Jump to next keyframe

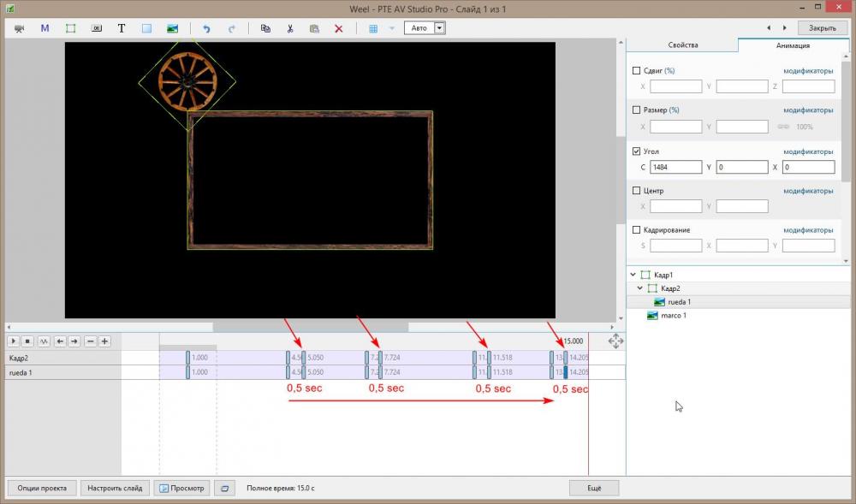(74, 341)
